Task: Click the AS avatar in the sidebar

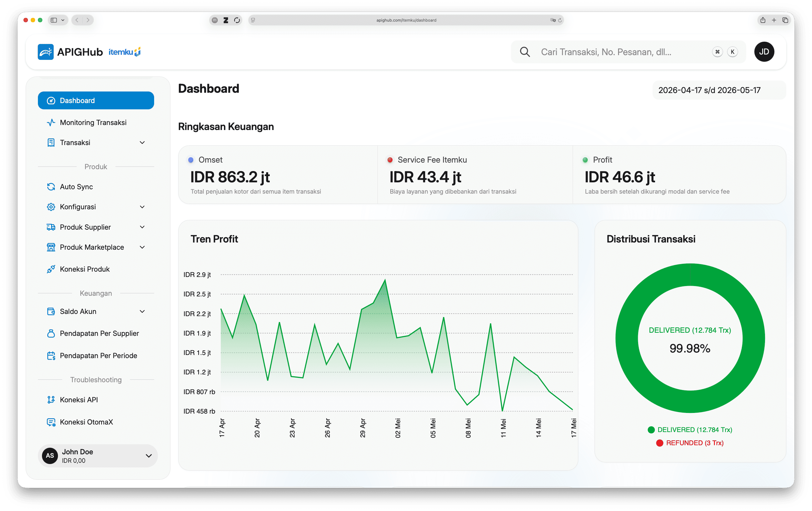Action: (50, 456)
